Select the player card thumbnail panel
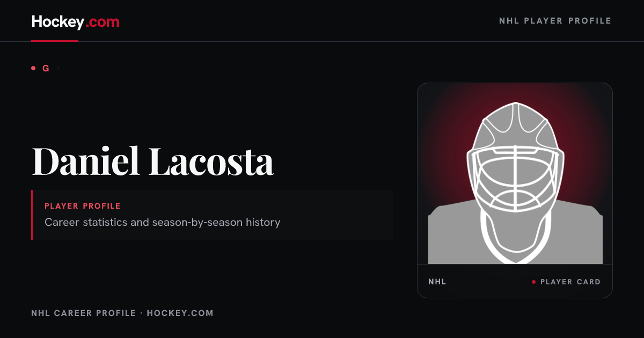Viewport: 644px width, 338px height. click(x=515, y=190)
